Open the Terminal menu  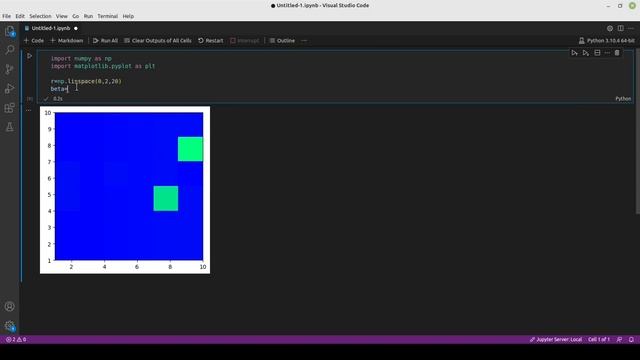click(107, 16)
